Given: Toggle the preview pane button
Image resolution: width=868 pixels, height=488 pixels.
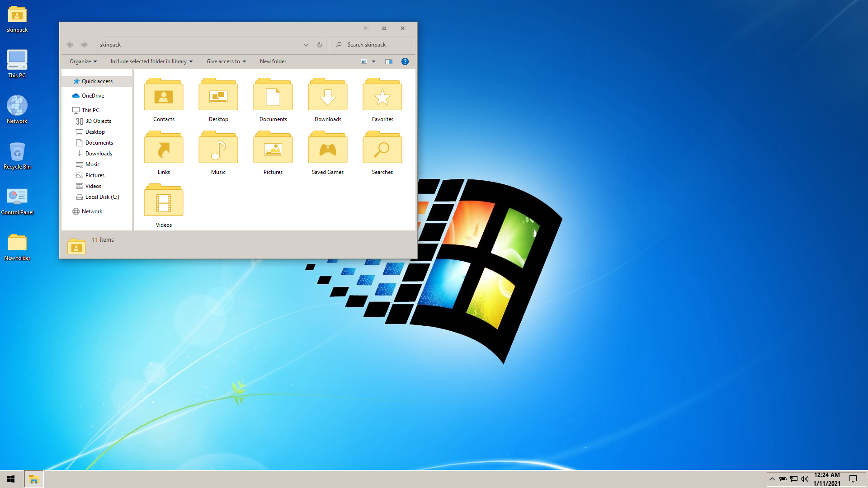Looking at the screenshot, I should pyautogui.click(x=388, y=61).
